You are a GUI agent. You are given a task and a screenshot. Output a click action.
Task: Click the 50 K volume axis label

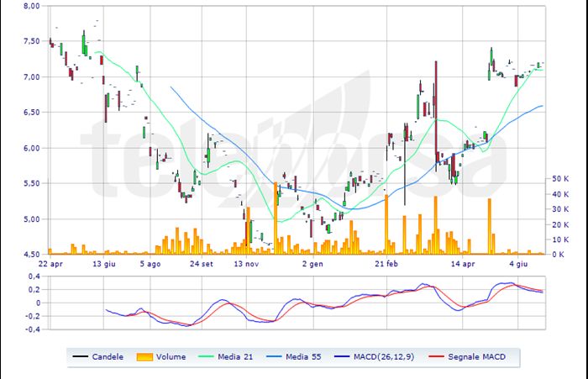pos(560,179)
